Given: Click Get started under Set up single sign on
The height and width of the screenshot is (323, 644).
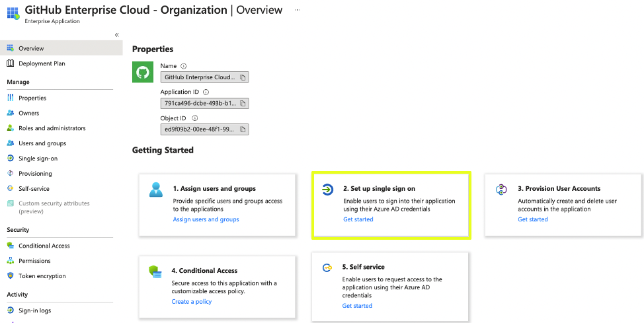Looking at the screenshot, I should (358, 219).
